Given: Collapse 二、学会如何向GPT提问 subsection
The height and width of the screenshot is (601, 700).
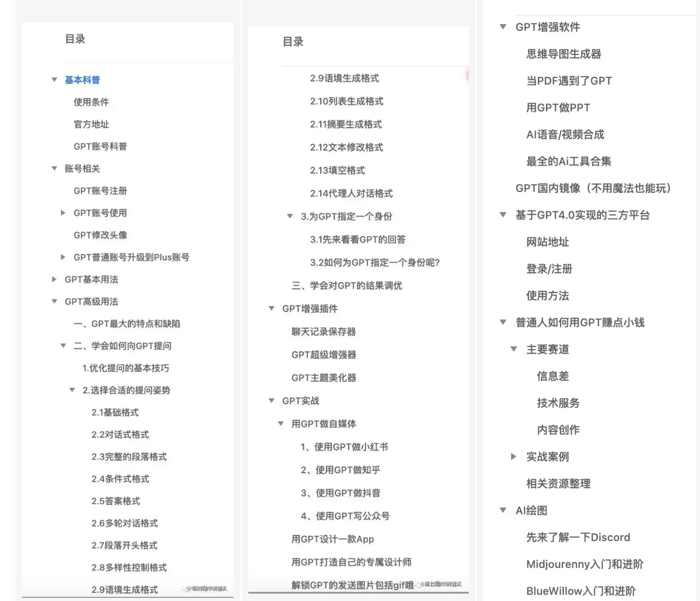Looking at the screenshot, I should (63, 345).
